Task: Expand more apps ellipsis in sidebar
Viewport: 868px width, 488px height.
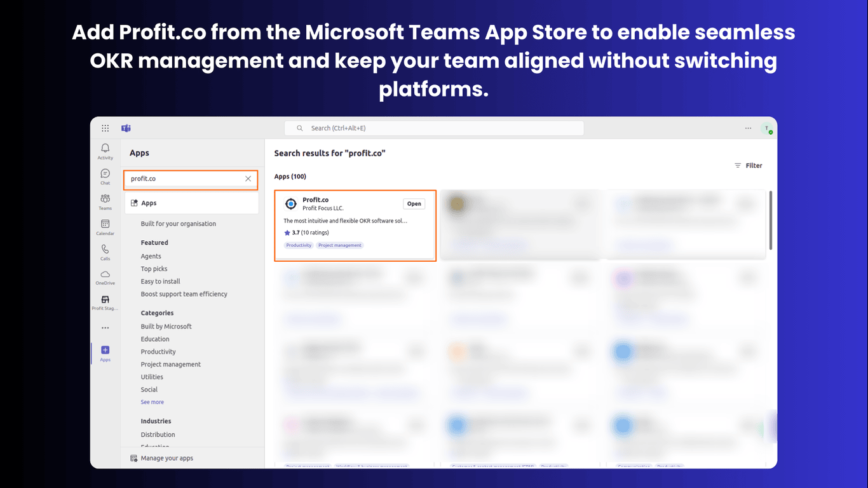Action: tap(105, 328)
